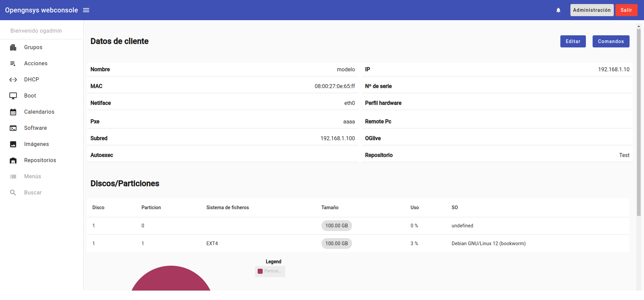Image resolution: width=644 pixels, height=300 pixels.
Task: Open the Comandos button
Action: [x=610, y=41]
